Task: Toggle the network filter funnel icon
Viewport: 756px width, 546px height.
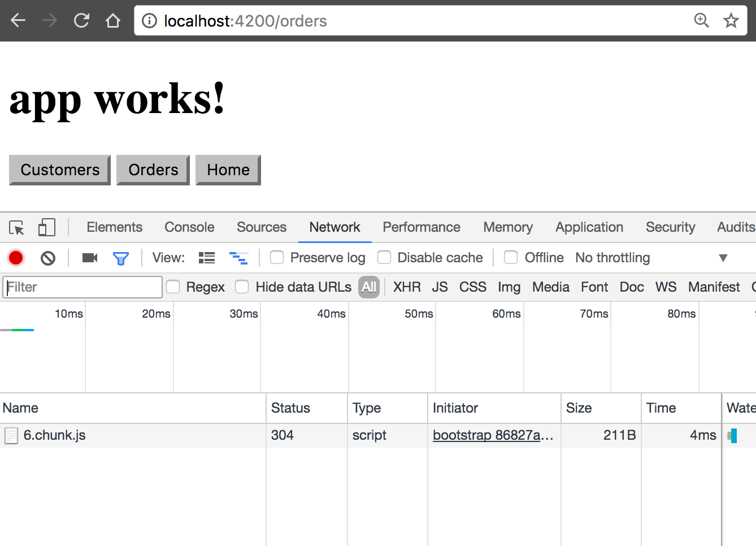Action: click(x=121, y=258)
